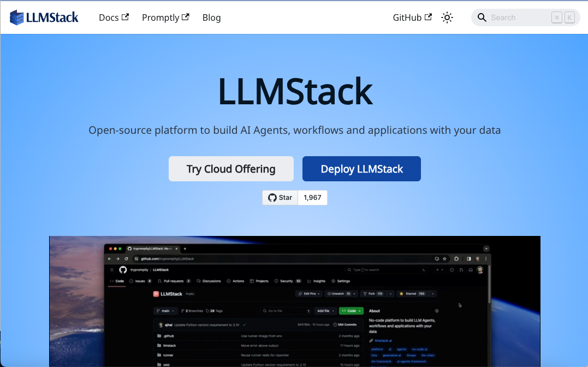This screenshot has height=367, width=588.
Task: Click the large LLMStack heading text
Action: (295, 91)
